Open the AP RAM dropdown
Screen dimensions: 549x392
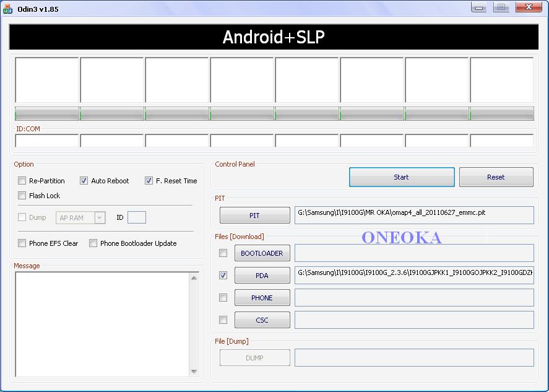100,217
